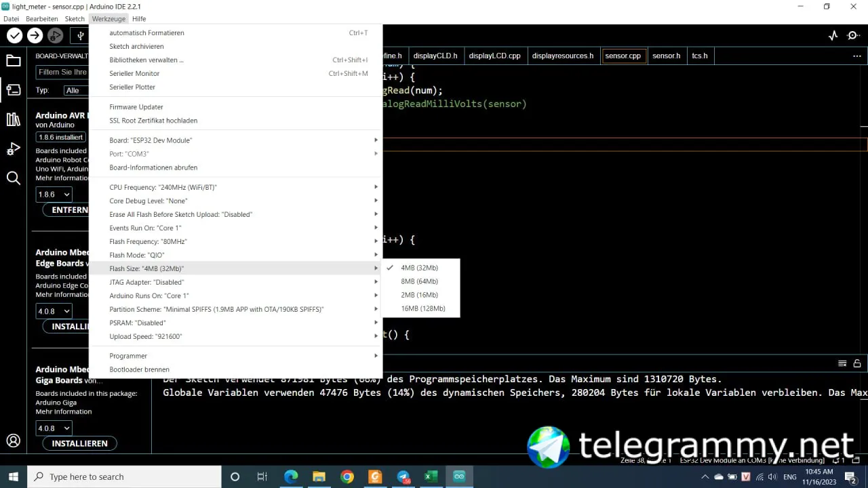Toggle the Boards Manager sidebar icon
868x488 pixels.
pyautogui.click(x=13, y=89)
